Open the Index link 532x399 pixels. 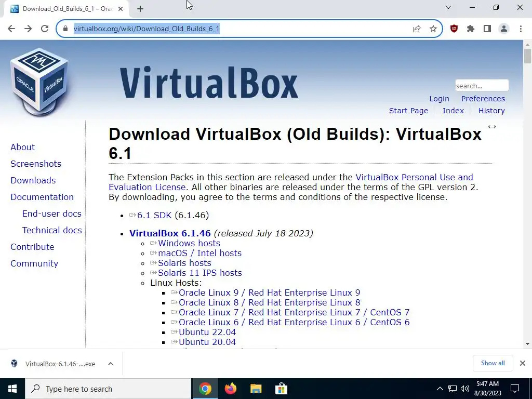[x=453, y=111]
